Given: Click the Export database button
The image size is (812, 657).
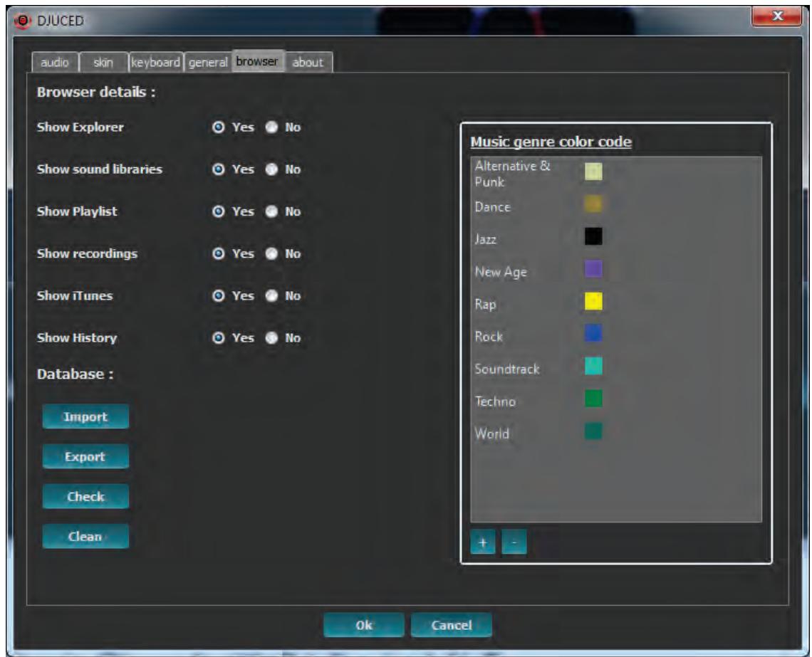Looking at the screenshot, I should (85, 457).
